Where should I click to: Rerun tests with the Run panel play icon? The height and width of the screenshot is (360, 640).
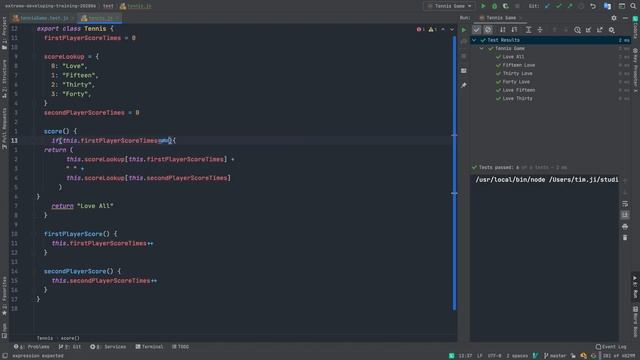464,30
